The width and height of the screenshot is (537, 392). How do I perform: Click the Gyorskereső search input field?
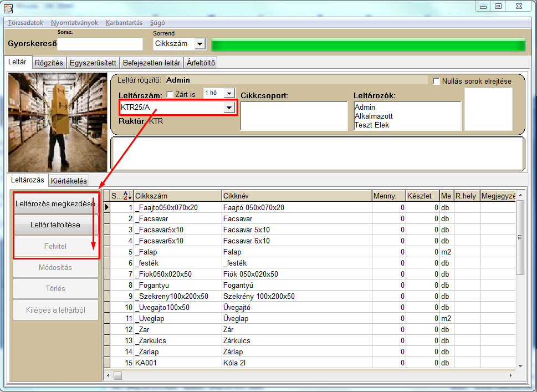(x=100, y=44)
